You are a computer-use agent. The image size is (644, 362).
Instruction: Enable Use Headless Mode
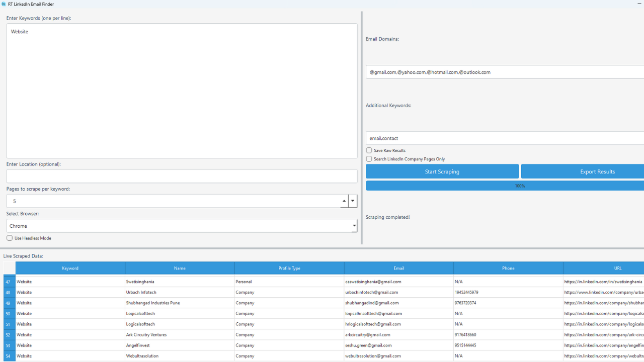tap(9, 238)
